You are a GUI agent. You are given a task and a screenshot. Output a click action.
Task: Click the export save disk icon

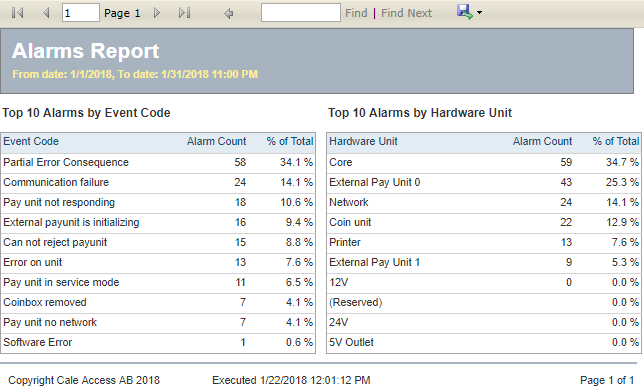click(464, 12)
